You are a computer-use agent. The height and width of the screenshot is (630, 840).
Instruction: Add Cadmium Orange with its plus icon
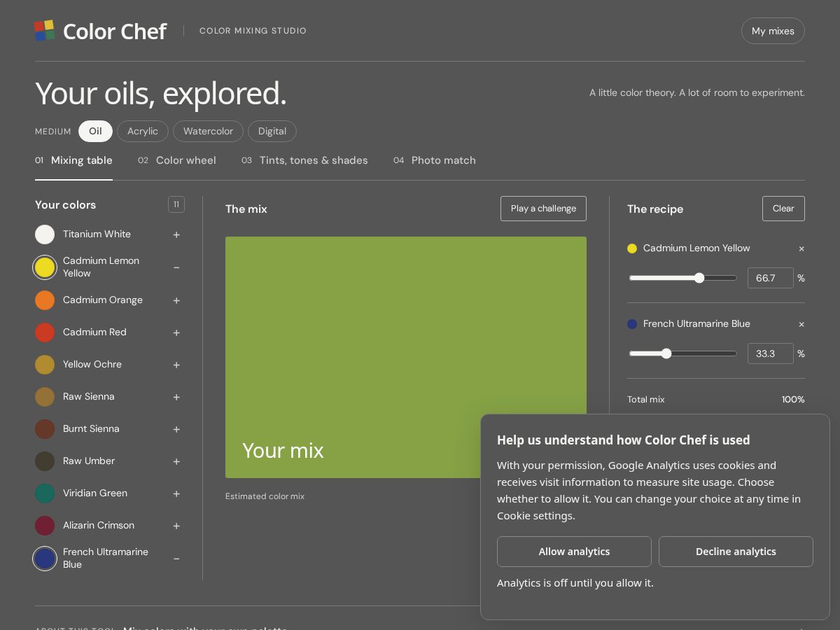pyautogui.click(x=176, y=300)
